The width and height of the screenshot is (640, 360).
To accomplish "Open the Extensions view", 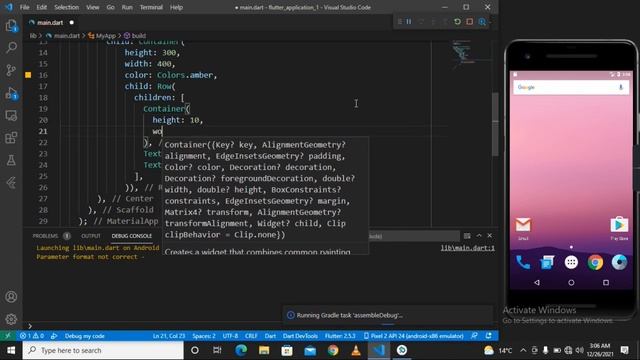I will point(11,138).
